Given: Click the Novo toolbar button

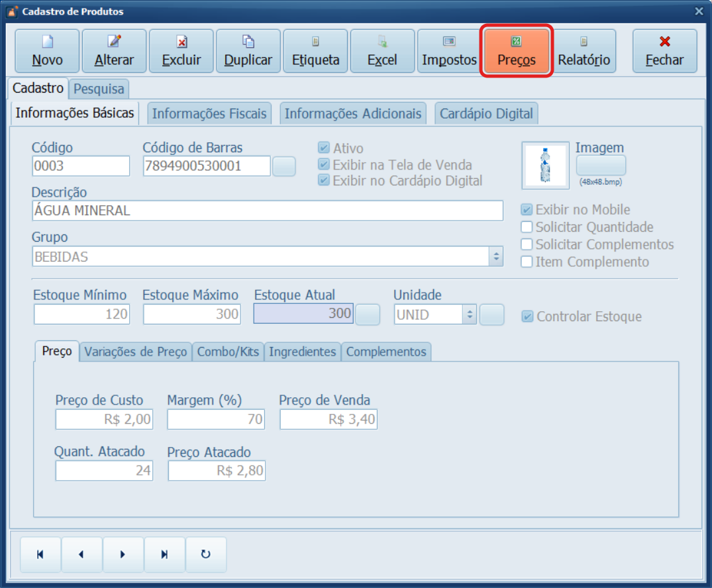Looking at the screenshot, I should click(47, 51).
